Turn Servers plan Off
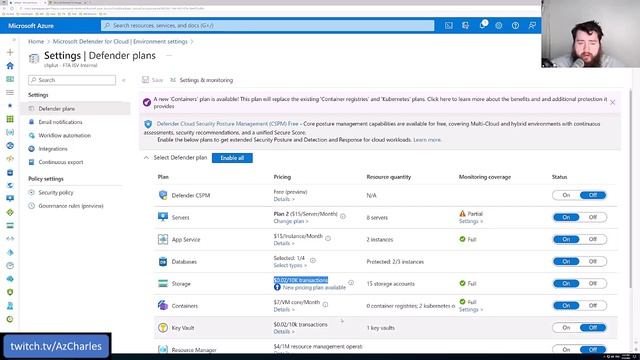Viewport: 640px width, 360px height. 593,217
